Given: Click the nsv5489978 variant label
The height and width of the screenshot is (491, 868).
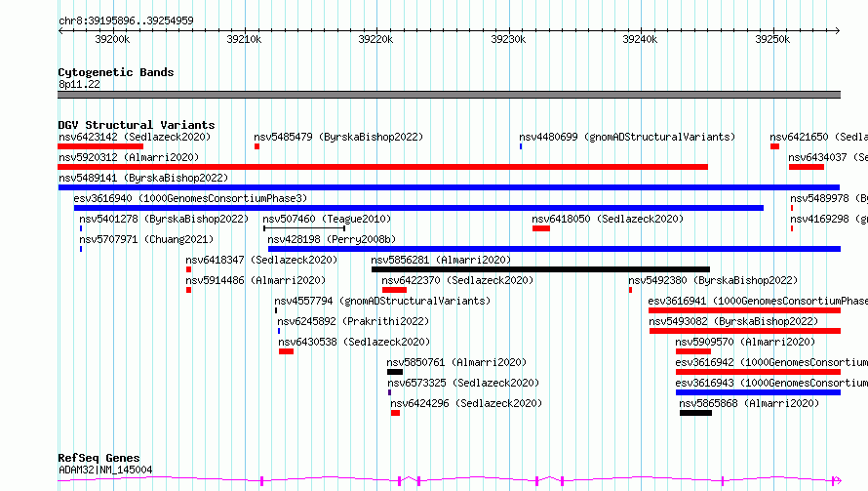Looking at the screenshot, I should (x=829, y=198).
